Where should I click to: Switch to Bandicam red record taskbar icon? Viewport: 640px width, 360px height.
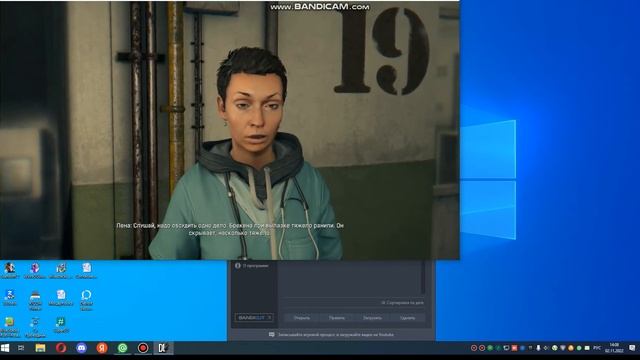click(143, 348)
